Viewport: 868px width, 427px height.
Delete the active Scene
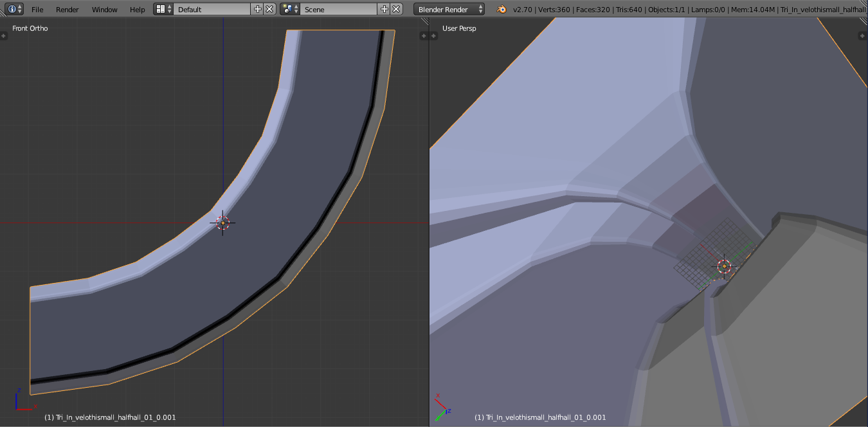[x=396, y=9]
